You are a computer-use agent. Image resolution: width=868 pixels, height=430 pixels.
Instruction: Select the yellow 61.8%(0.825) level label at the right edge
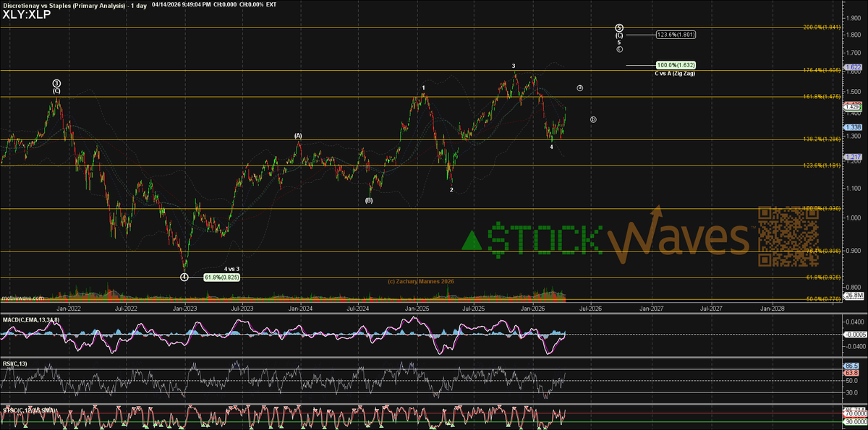[822, 278]
